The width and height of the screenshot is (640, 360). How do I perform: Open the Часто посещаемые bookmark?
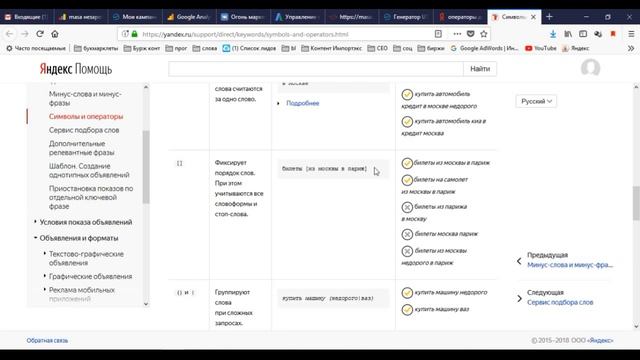[x=36, y=48]
